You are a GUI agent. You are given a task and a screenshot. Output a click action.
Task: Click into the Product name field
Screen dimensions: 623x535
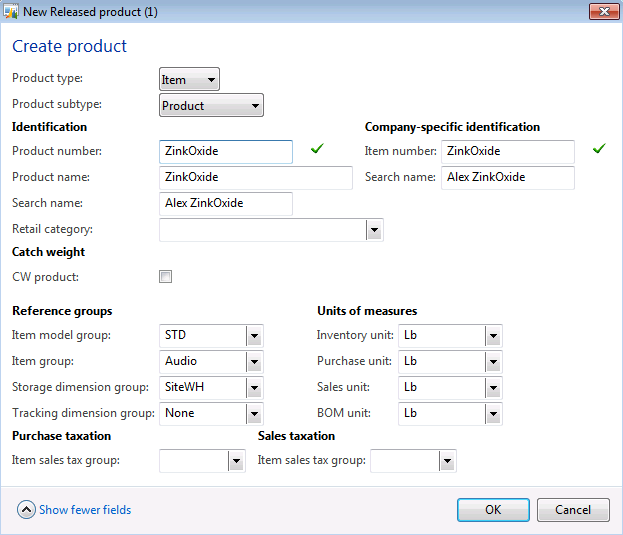click(x=255, y=178)
